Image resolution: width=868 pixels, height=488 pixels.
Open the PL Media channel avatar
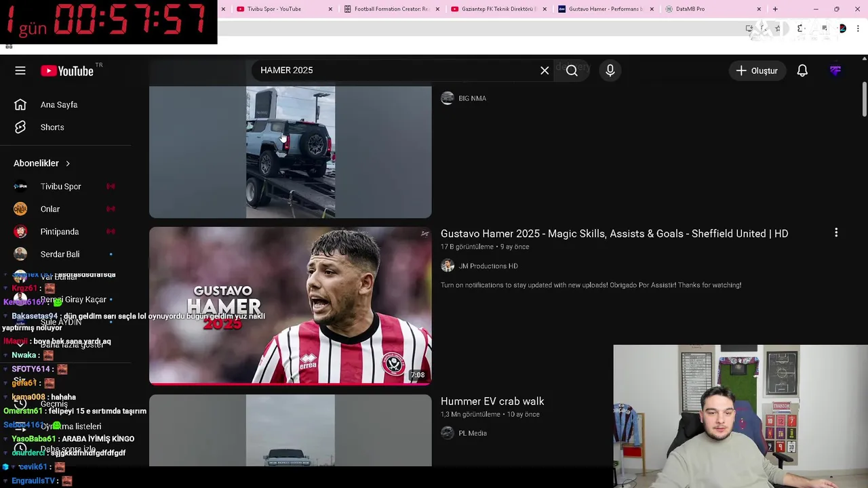coord(448,433)
